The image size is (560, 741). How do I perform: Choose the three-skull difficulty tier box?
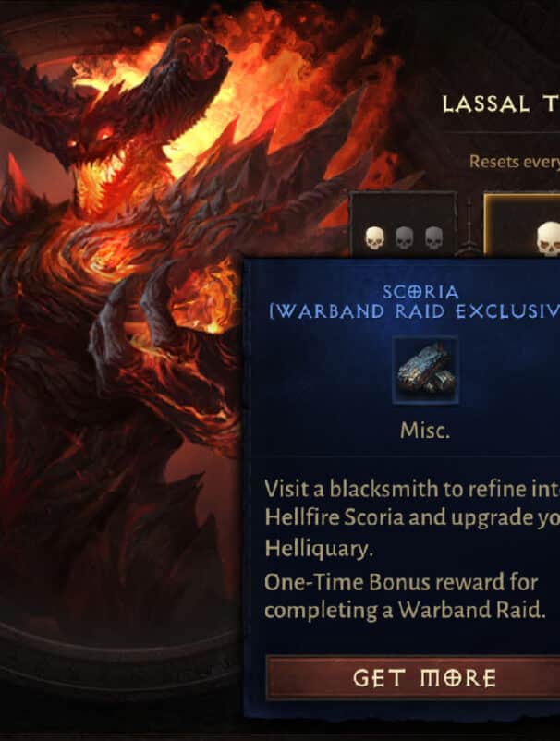(x=403, y=225)
